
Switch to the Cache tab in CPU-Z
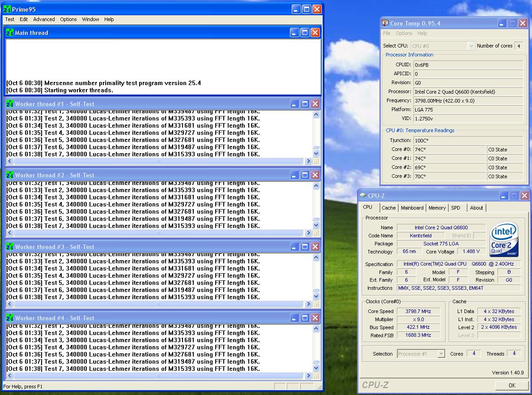(388, 208)
